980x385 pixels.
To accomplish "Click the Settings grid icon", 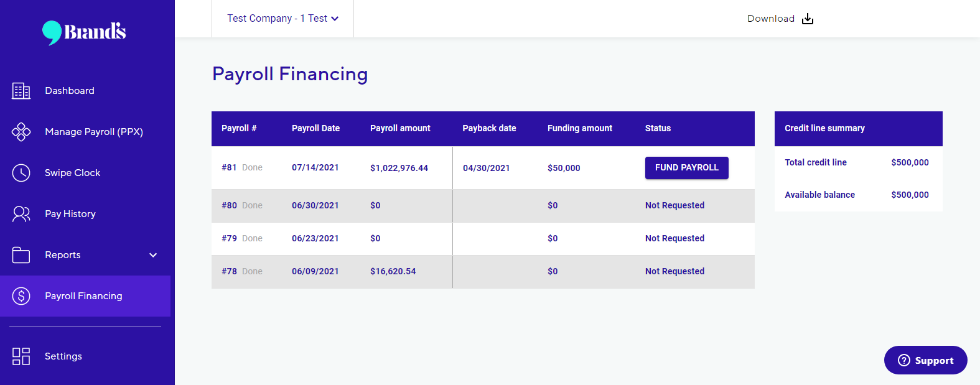I will coord(21,356).
